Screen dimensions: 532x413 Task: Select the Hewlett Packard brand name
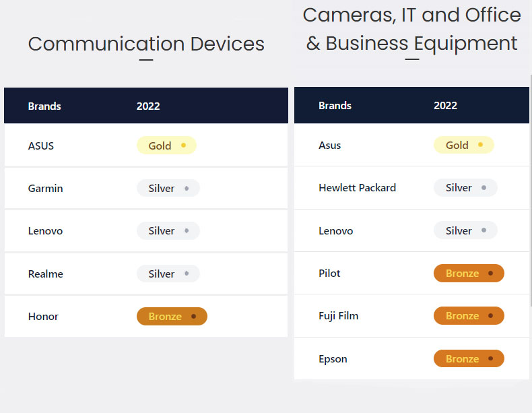coord(357,188)
